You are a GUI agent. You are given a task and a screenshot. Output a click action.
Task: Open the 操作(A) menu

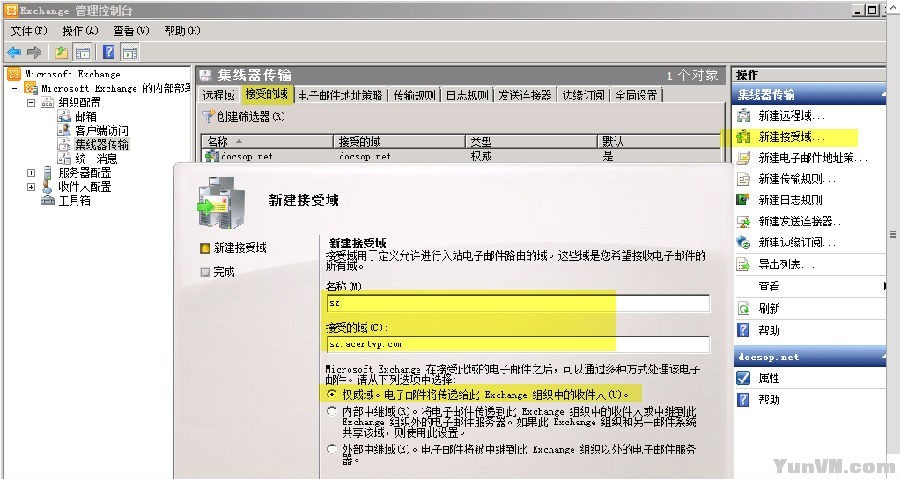(80, 30)
